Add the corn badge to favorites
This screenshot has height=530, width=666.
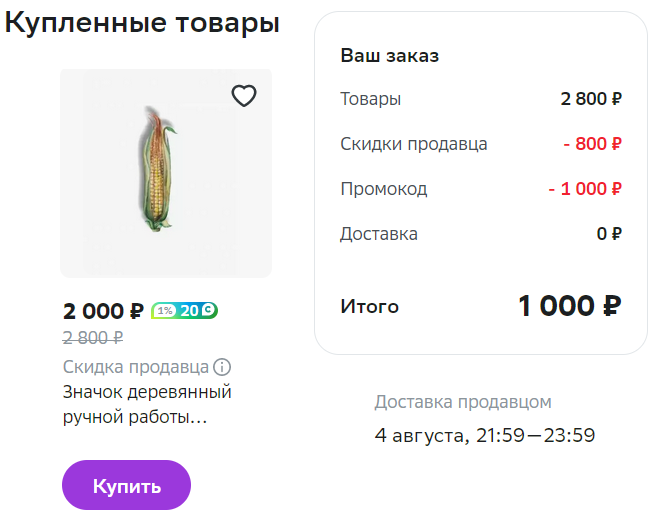244,96
